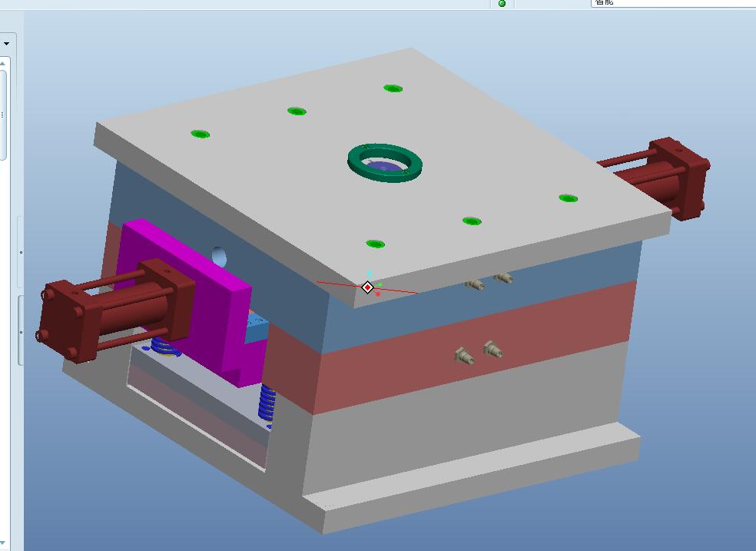Click the round hole in the blue plate
This screenshot has height=551, width=756.
pos(219,257)
